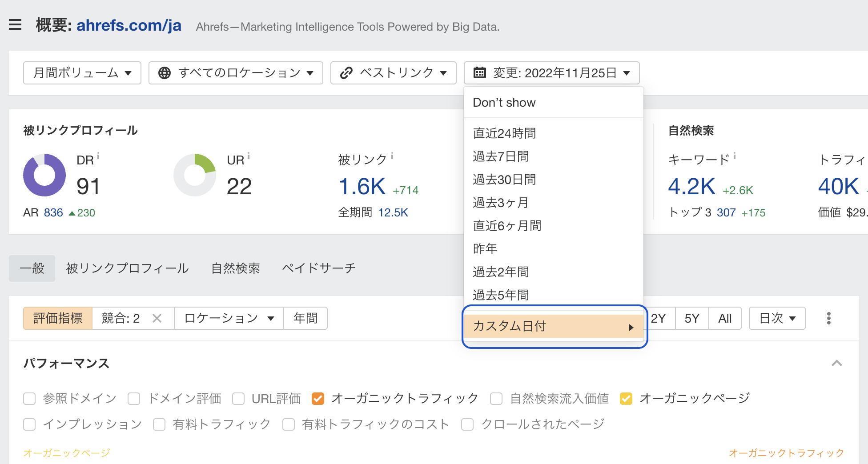The height and width of the screenshot is (464, 868).
Task: Open the three-dot more options menu
Action: [828, 318]
